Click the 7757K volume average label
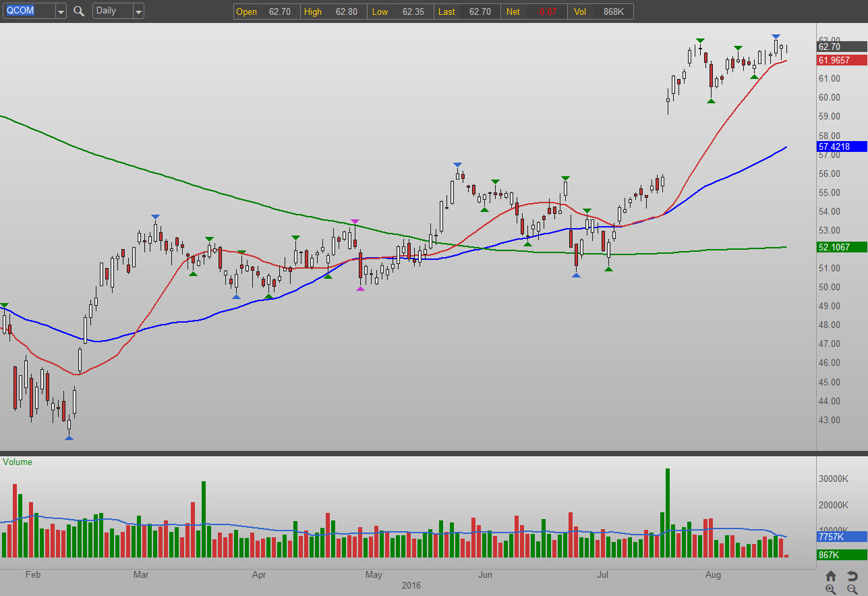The width and height of the screenshot is (868, 596). 841,537
